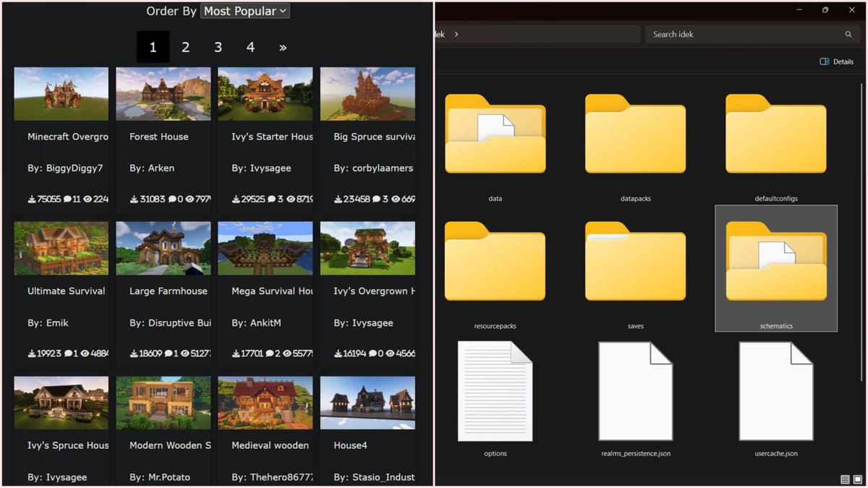The image size is (868, 488).
Task: Expand the breadcrumb chevron after idek
Action: 456,34
